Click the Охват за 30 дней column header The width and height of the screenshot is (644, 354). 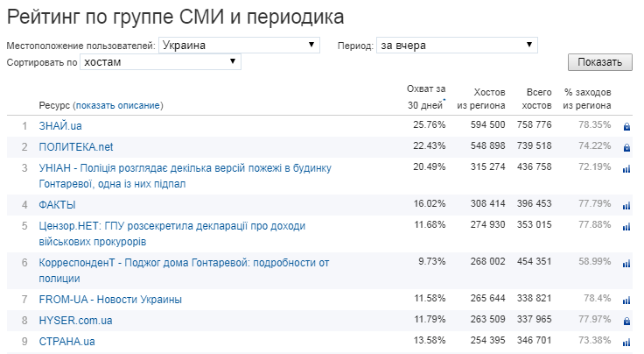coord(426,97)
